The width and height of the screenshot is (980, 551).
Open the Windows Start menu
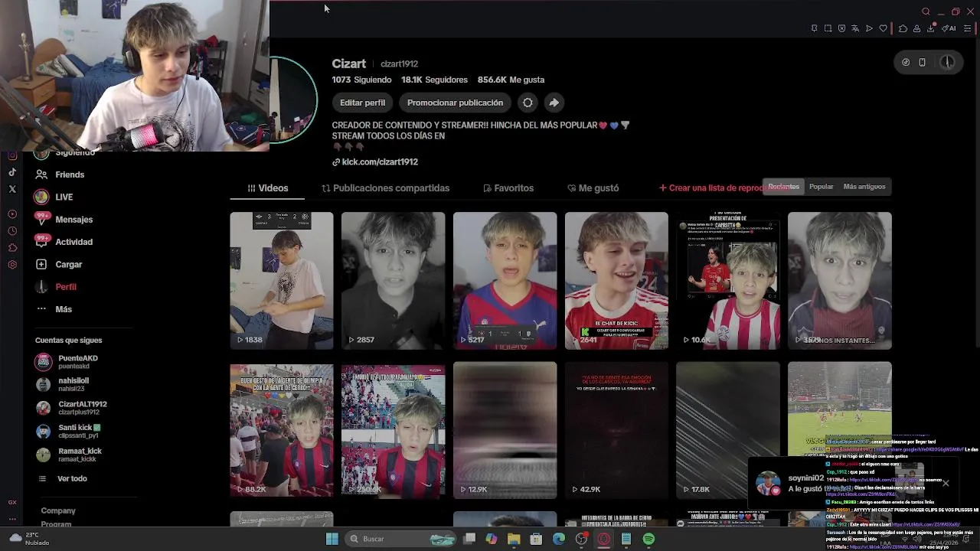pyautogui.click(x=332, y=539)
